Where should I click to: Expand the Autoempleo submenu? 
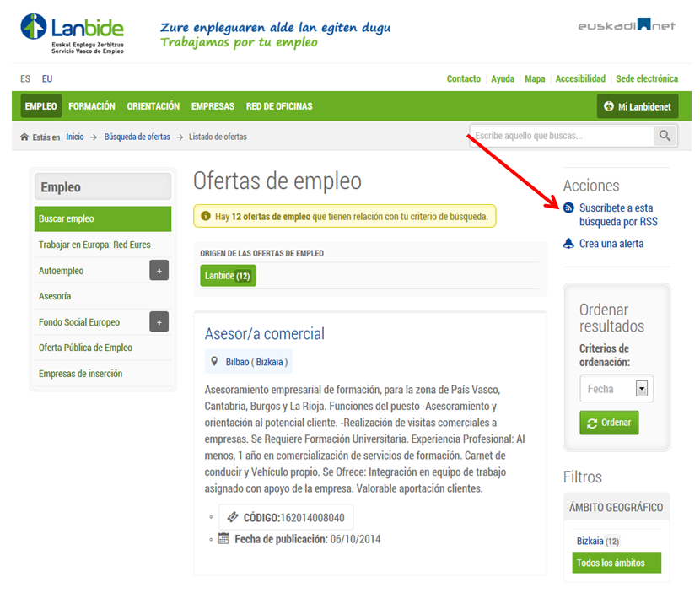click(159, 271)
